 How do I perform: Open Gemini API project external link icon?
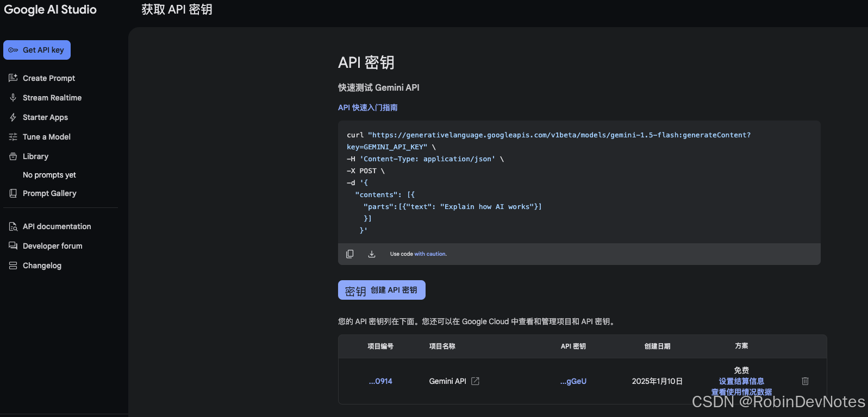tap(476, 381)
